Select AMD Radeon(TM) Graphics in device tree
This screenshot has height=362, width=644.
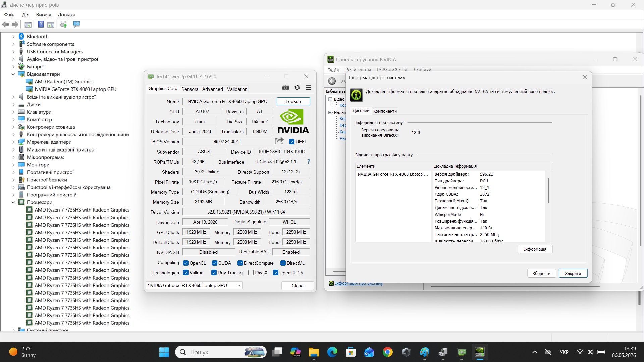(64, 82)
